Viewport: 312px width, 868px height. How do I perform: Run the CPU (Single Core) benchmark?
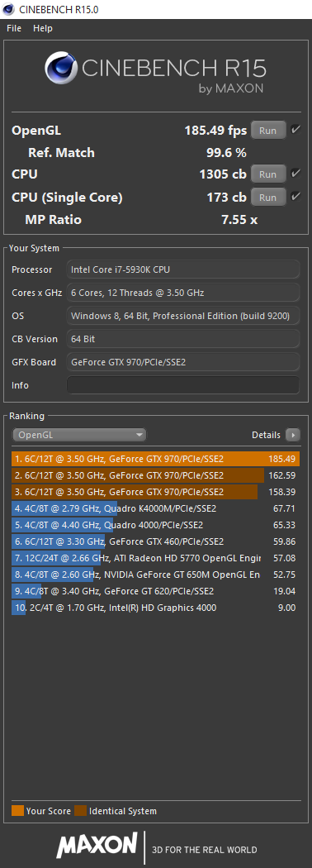pos(268,197)
